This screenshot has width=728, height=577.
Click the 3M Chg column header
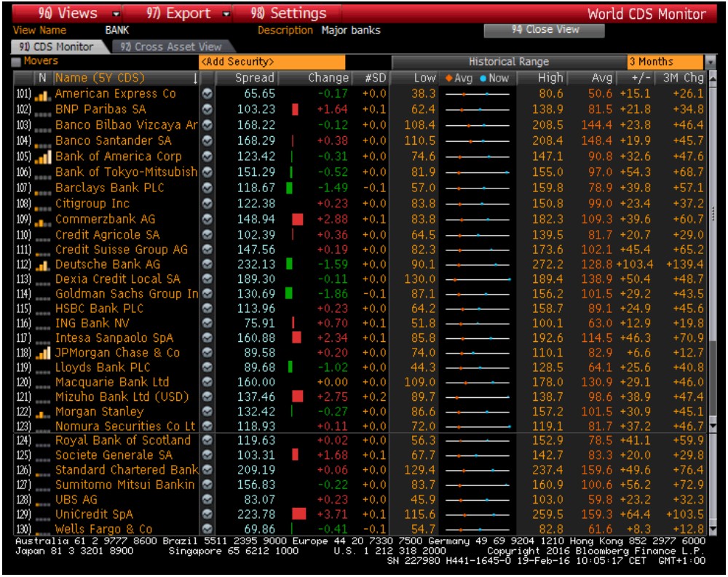(681, 78)
